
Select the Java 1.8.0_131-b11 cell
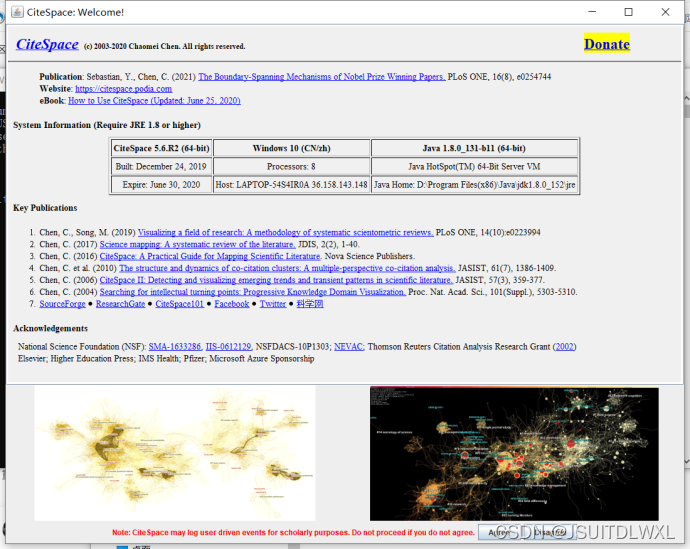(x=474, y=148)
